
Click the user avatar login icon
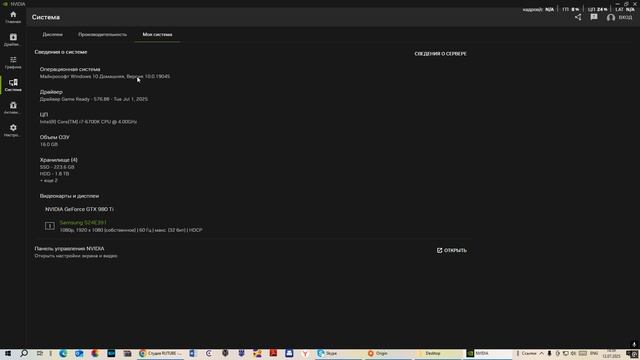click(611, 18)
